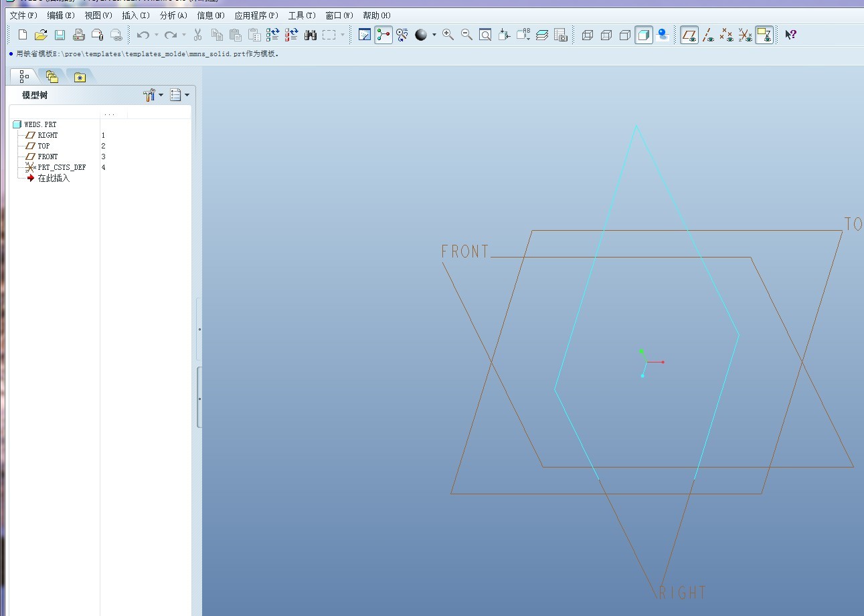Click the refit model to screen icon

pos(486,35)
